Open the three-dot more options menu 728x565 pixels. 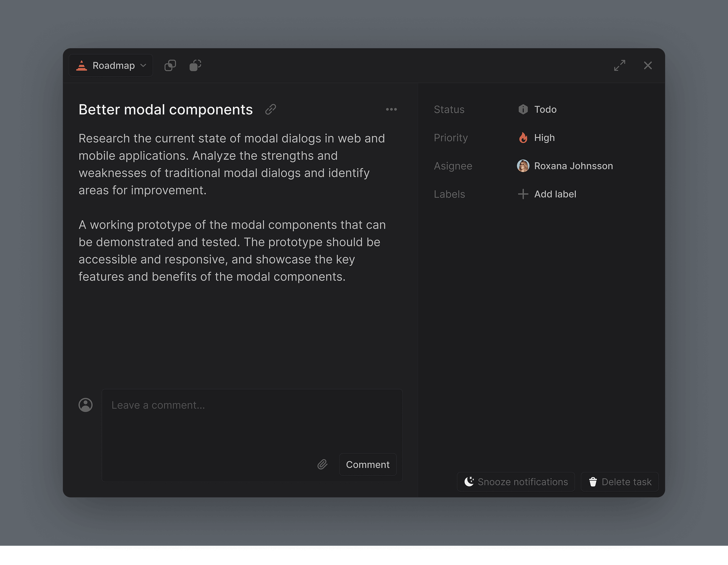tap(391, 109)
